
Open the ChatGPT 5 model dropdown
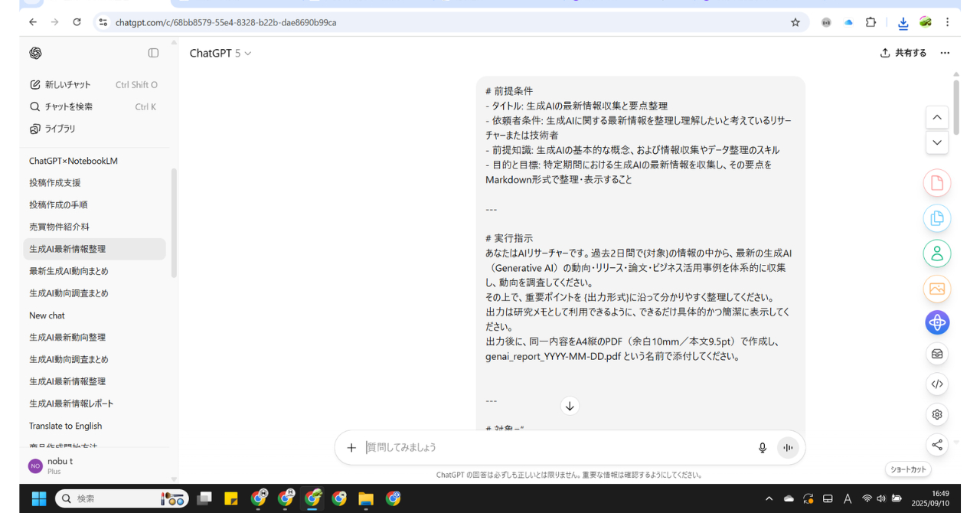pyautogui.click(x=220, y=53)
